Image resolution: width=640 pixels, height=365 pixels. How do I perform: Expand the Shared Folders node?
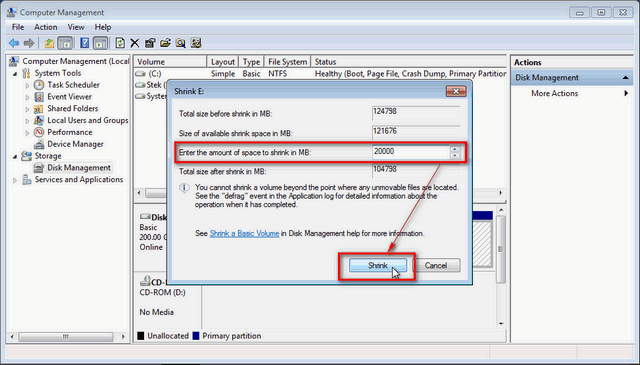point(27,109)
